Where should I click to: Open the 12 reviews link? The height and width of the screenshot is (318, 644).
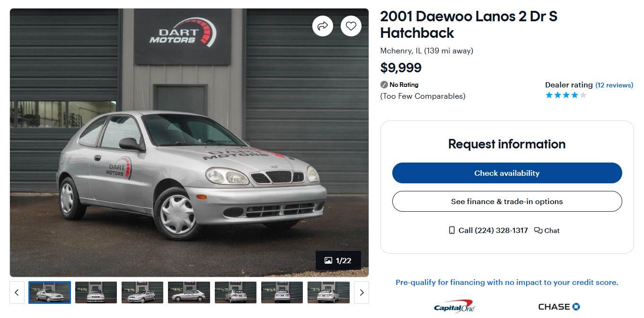point(614,85)
